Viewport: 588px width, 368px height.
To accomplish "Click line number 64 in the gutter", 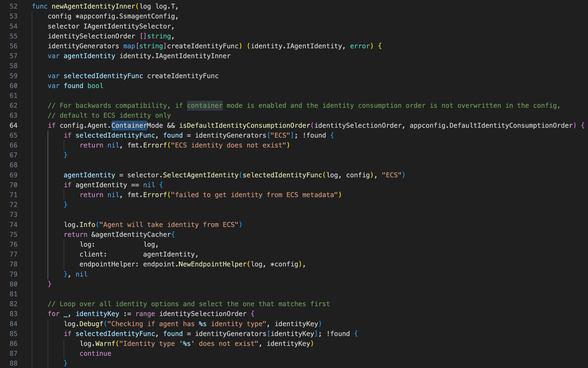I will (x=13, y=125).
